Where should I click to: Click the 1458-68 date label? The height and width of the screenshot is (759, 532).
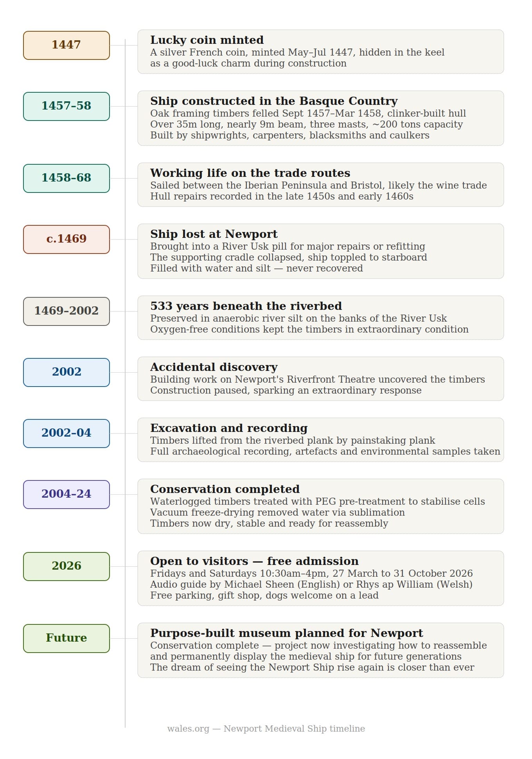click(66, 178)
